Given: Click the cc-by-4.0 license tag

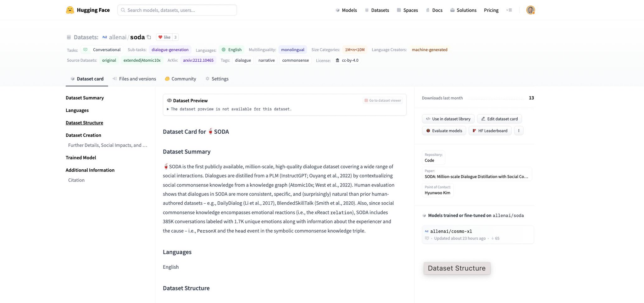Looking at the screenshot, I should [347, 60].
